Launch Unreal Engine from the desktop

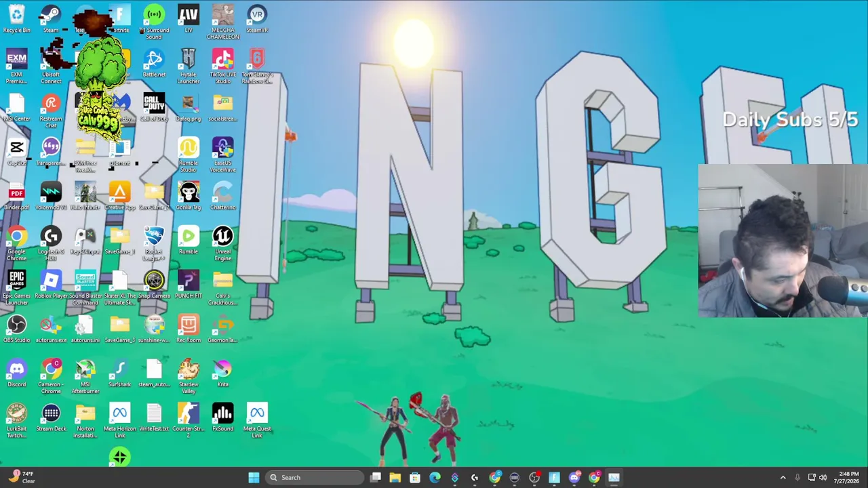(x=223, y=244)
